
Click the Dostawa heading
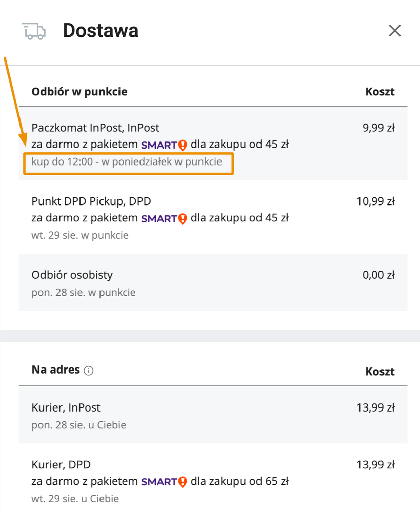[x=101, y=31]
